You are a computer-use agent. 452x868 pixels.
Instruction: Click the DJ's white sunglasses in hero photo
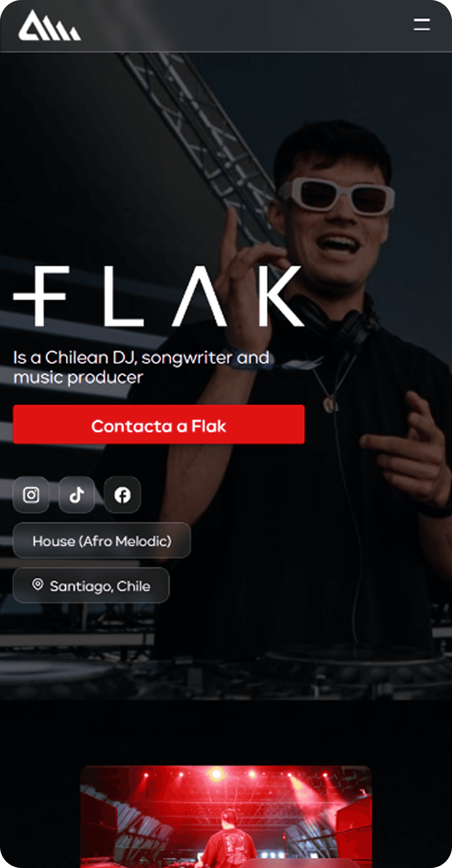pyautogui.click(x=337, y=196)
